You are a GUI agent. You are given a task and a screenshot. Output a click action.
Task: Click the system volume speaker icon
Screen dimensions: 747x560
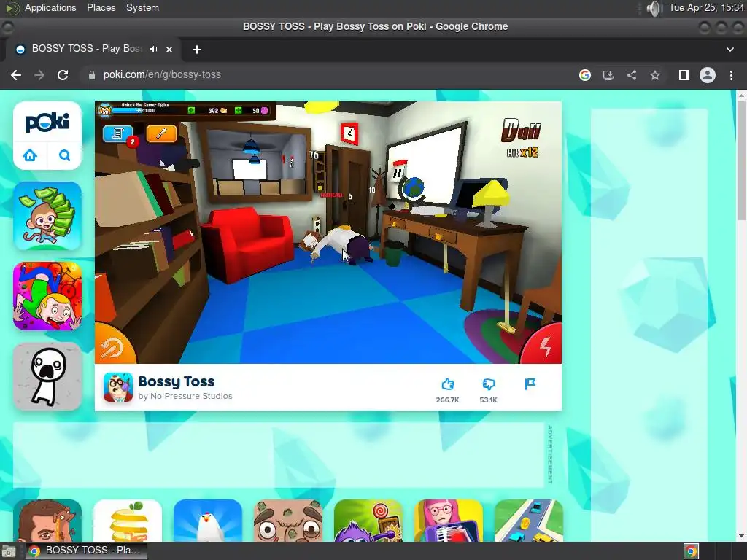[654, 8]
